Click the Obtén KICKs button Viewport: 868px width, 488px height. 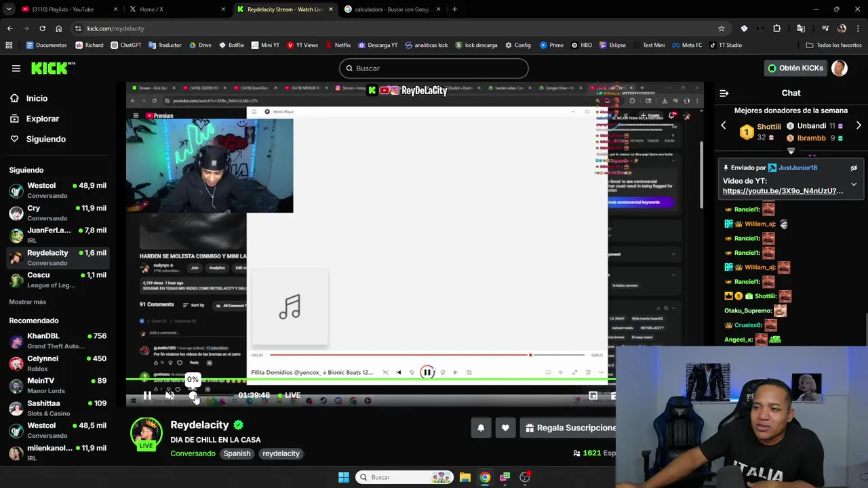(795, 68)
